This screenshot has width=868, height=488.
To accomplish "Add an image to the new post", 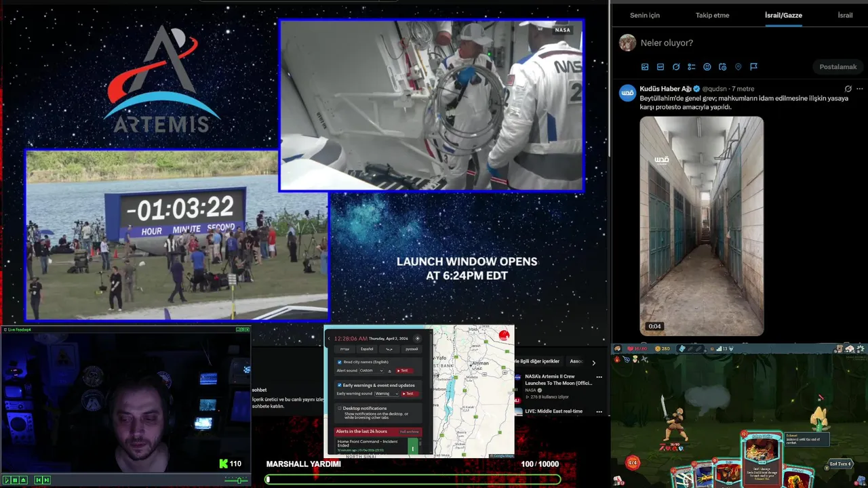I will [645, 67].
